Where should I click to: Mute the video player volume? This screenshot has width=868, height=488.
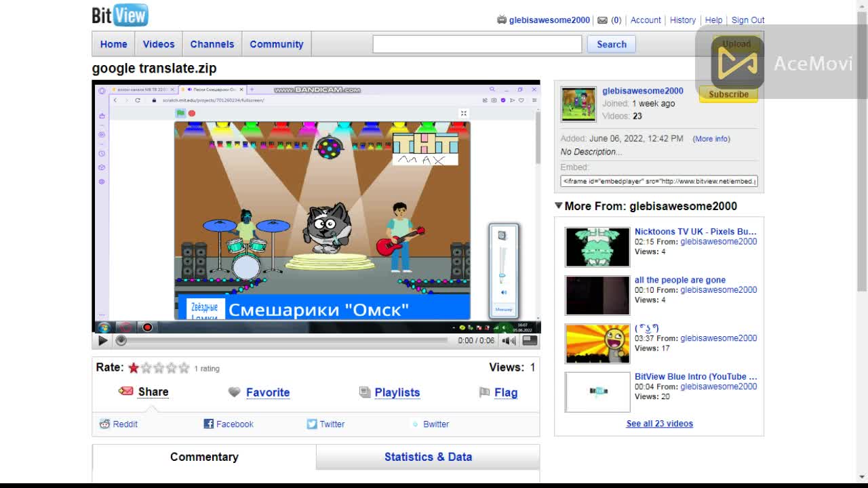coord(509,341)
